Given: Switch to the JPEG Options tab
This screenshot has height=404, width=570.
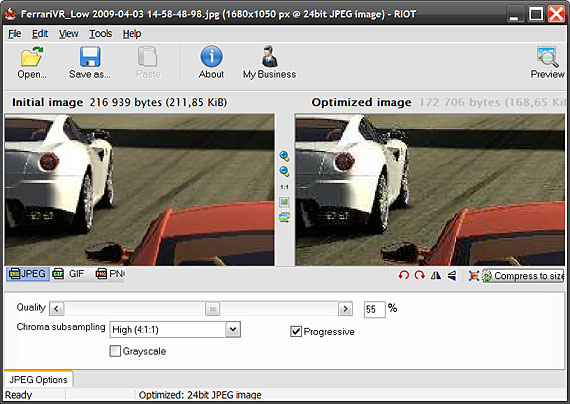Looking at the screenshot, I should [38, 379].
